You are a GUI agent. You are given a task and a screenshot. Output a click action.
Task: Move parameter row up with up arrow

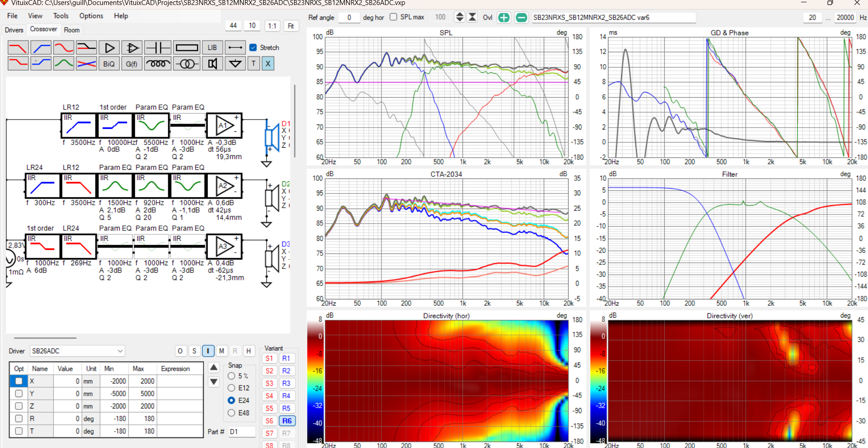tap(214, 367)
